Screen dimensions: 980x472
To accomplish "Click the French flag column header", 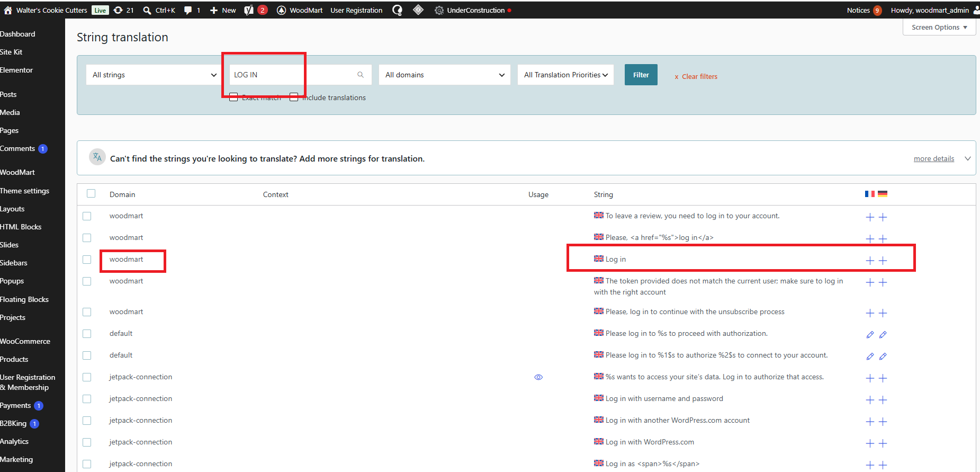I will coord(870,194).
